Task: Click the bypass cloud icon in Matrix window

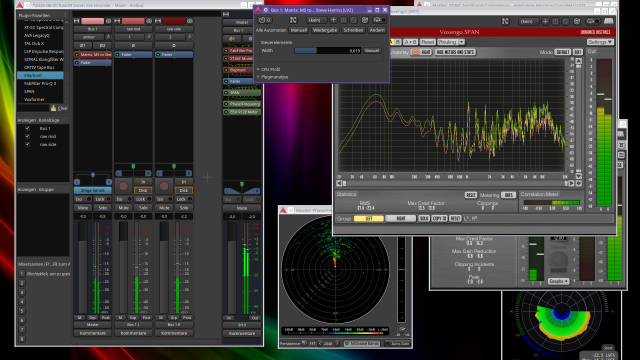Action: (379, 20)
